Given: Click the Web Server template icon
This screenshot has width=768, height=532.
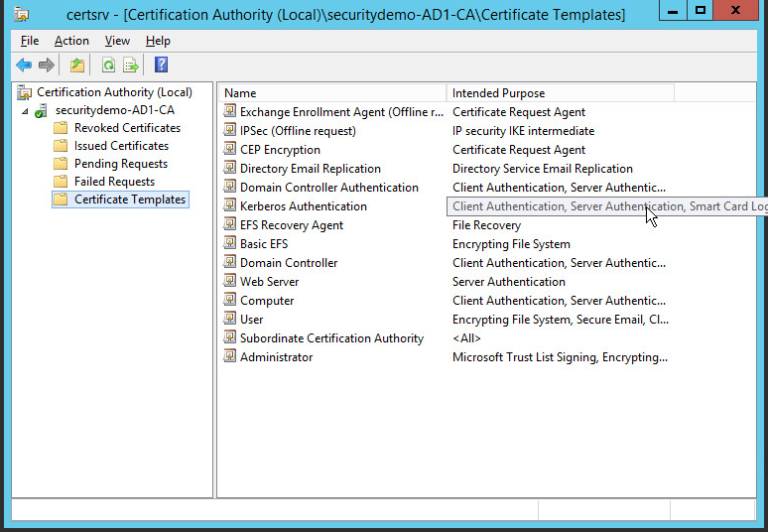Looking at the screenshot, I should point(230,281).
